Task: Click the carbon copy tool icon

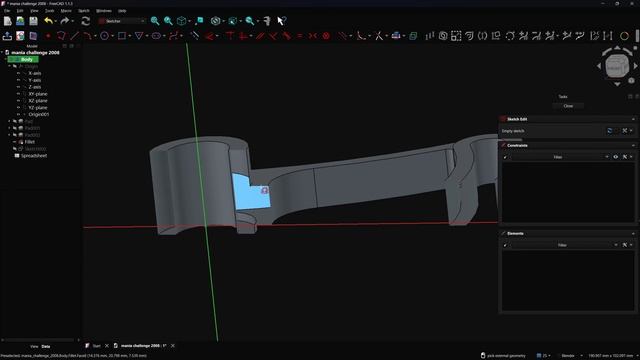Action: [x=413, y=36]
